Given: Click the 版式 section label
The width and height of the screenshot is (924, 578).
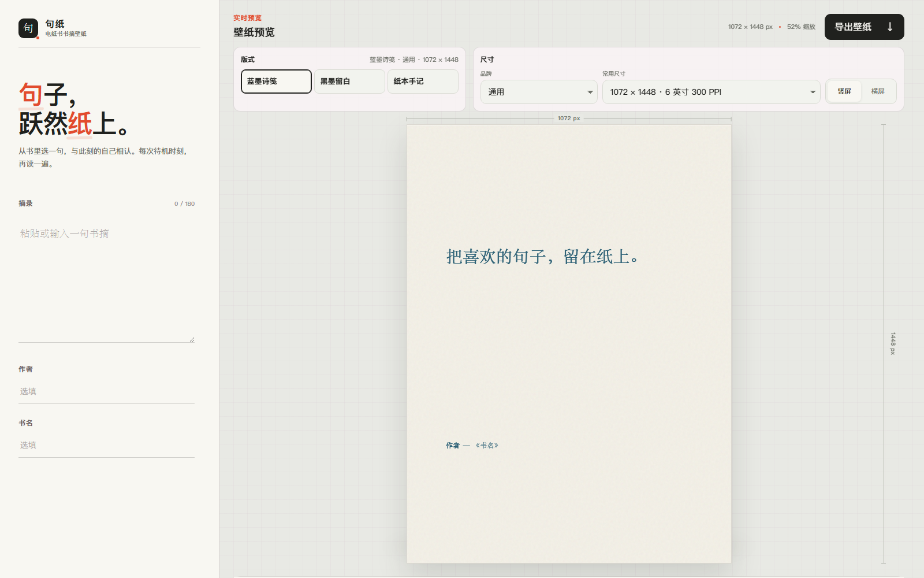Looking at the screenshot, I should [x=248, y=60].
